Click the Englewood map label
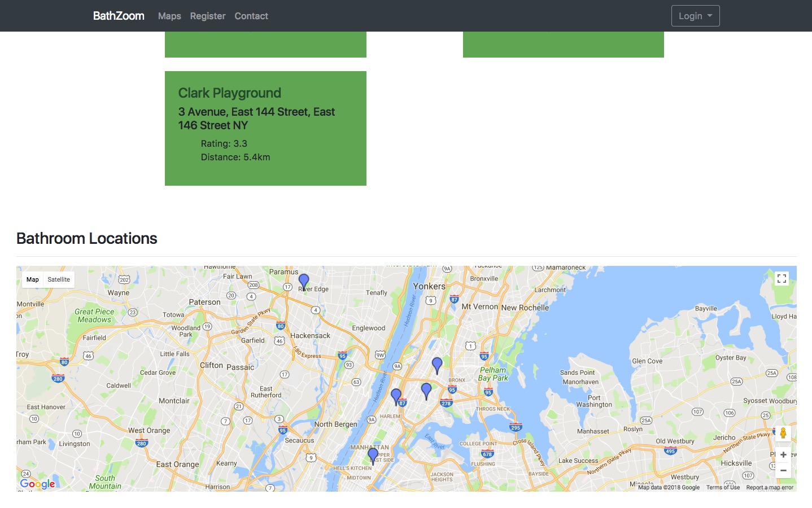 (x=369, y=328)
